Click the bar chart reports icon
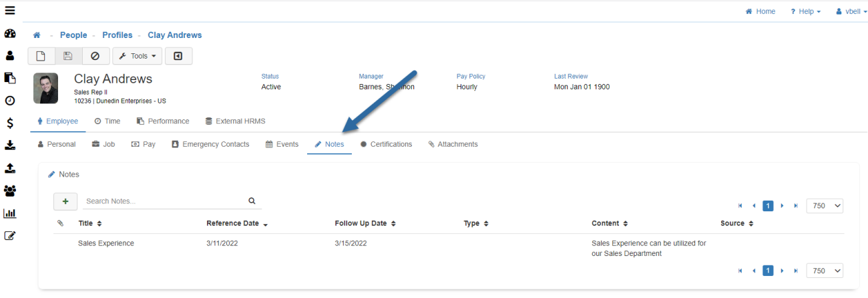Screen dimensions: 868x298 [x=10, y=213]
